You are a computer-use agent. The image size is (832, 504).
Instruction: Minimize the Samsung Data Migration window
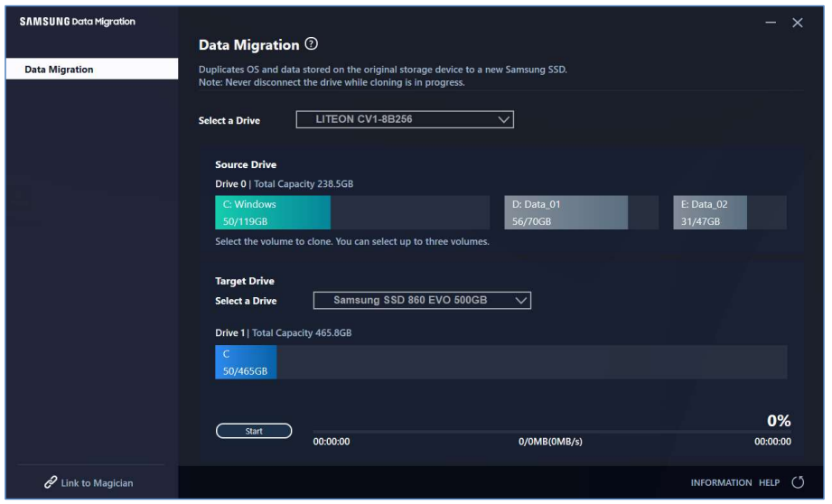771,23
